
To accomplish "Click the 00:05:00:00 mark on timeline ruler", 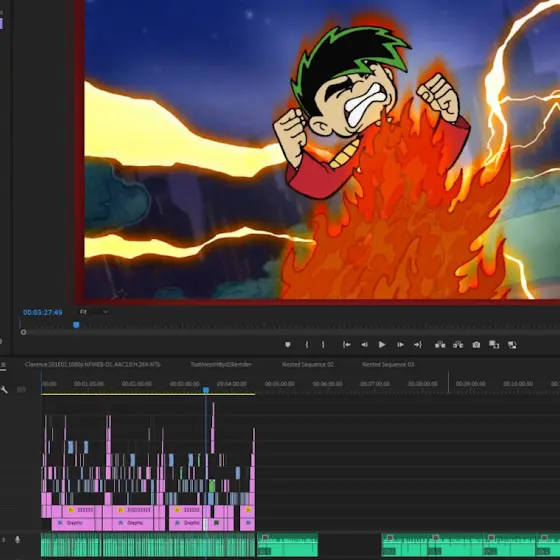I will click(x=280, y=384).
